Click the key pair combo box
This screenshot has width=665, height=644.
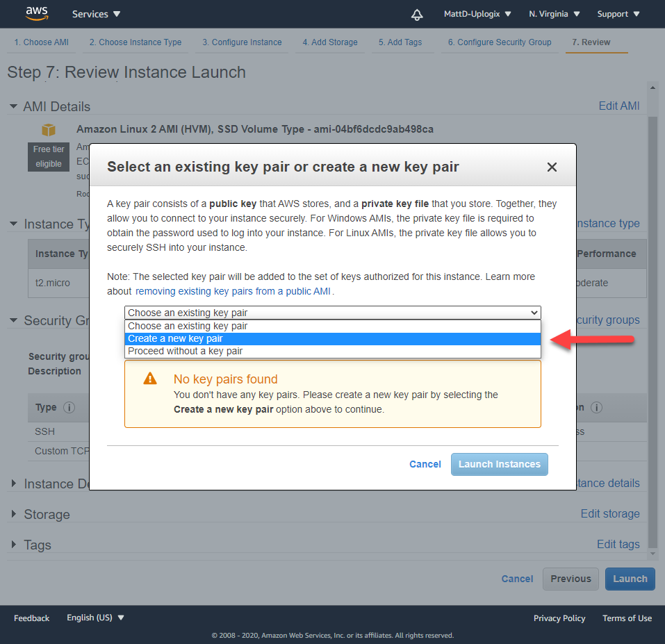pyautogui.click(x=332, y=313)
